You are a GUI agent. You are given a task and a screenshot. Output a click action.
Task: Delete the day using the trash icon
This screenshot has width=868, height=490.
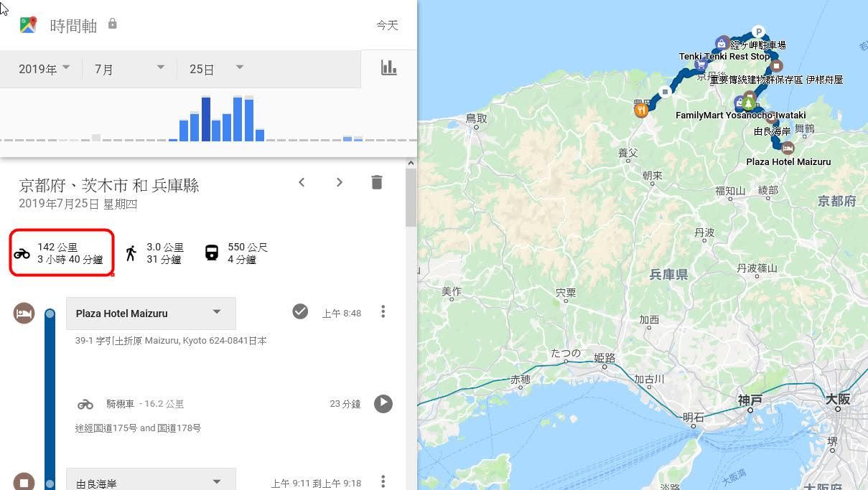coord(376,182)
